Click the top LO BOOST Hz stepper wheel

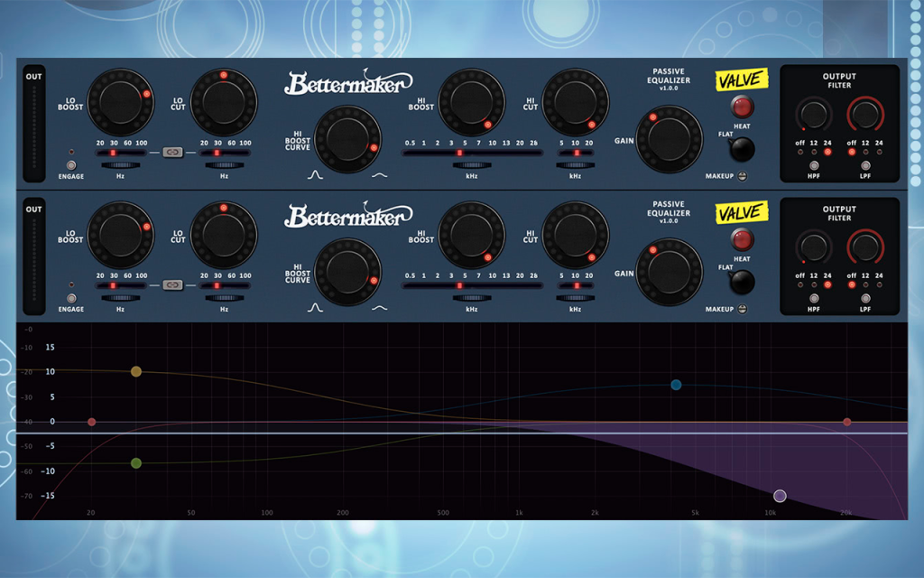(x=120, y=166)
